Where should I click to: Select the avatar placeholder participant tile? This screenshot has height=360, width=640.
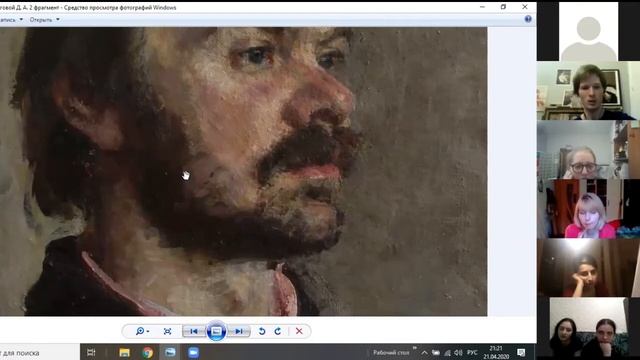pos(588,31)
